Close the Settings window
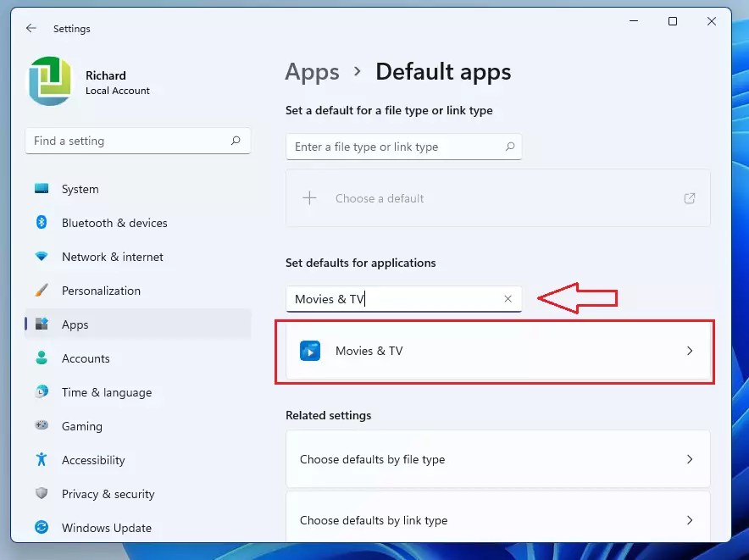749x560 pixels. (x=711, y=21)
